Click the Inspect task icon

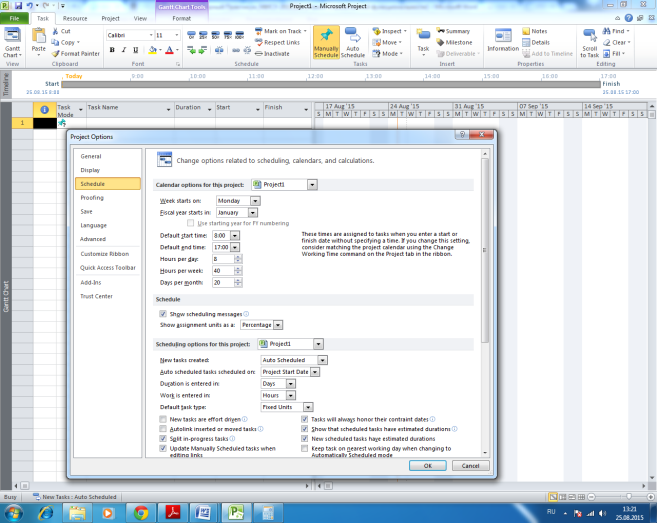pyautogui.click(x=376, y=31)
